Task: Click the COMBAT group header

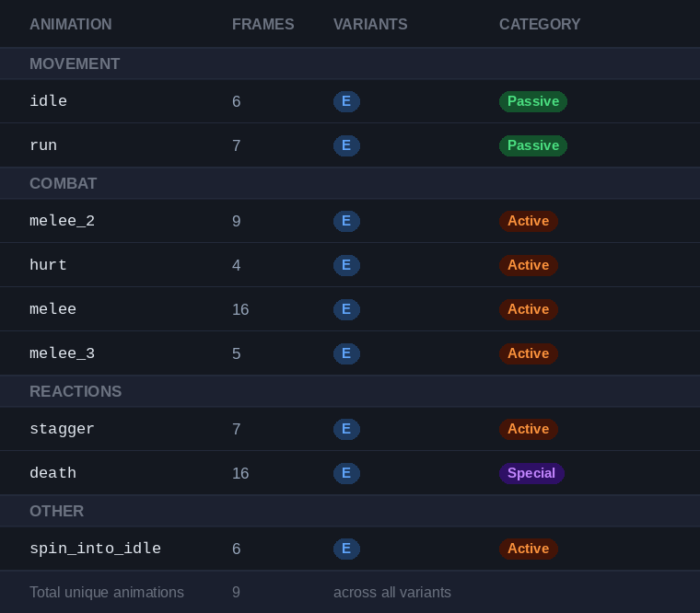Action: click(350, 183)
